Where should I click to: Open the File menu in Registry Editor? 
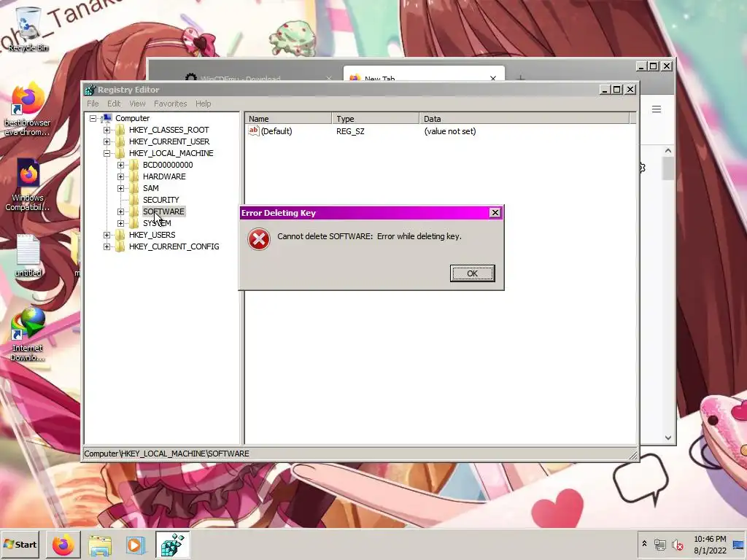click(x=93, y=104)
